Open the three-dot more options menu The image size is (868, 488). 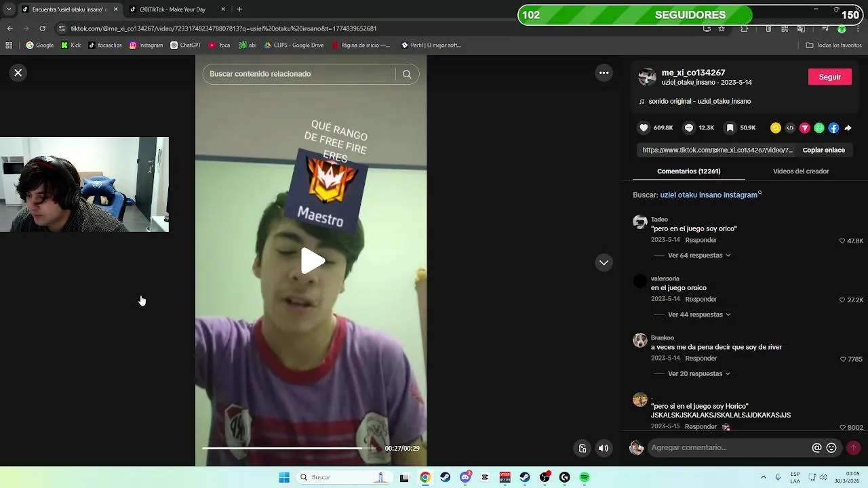pyautogui.click(x=604, y=73)
